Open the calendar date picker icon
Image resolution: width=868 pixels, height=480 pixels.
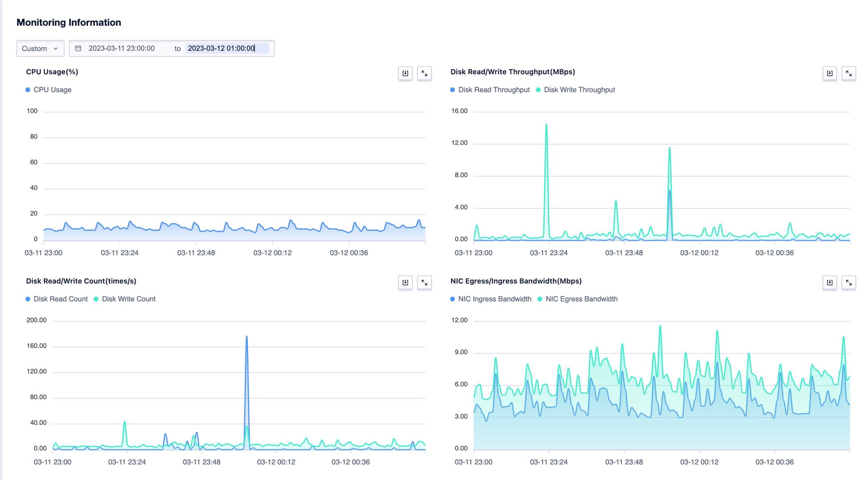click(79, 48)
